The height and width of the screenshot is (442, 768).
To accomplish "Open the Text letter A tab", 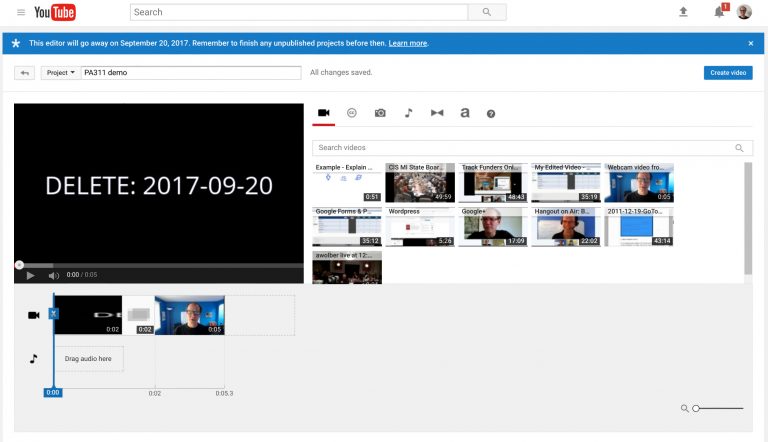I will click(x=464, y=113).
